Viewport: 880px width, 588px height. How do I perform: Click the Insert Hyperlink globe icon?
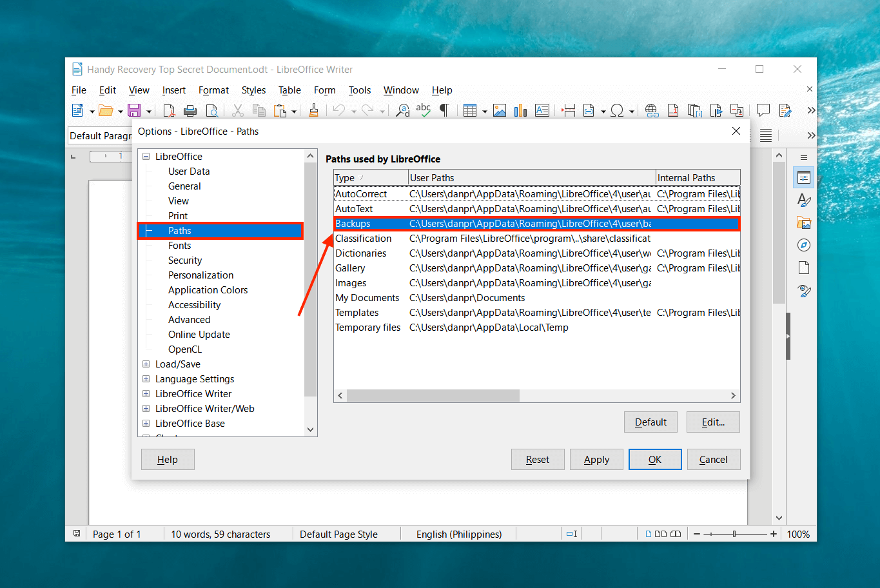pos(652,110)
